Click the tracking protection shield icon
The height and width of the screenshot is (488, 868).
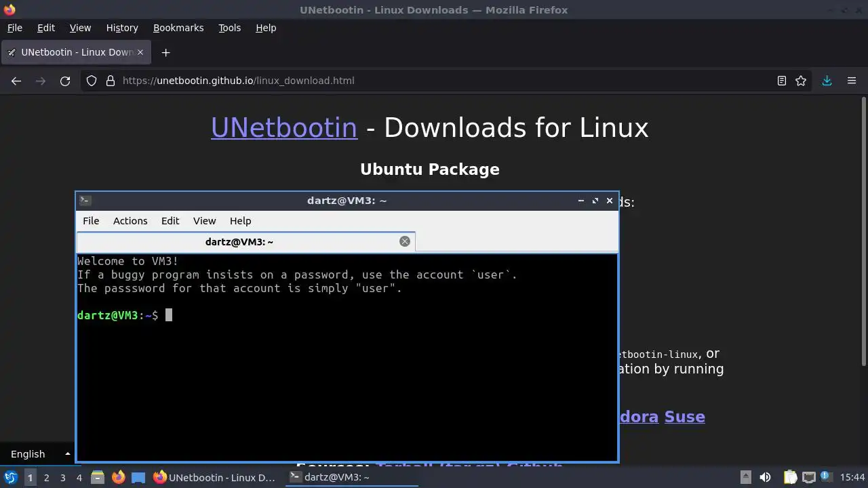pos(92,81)
